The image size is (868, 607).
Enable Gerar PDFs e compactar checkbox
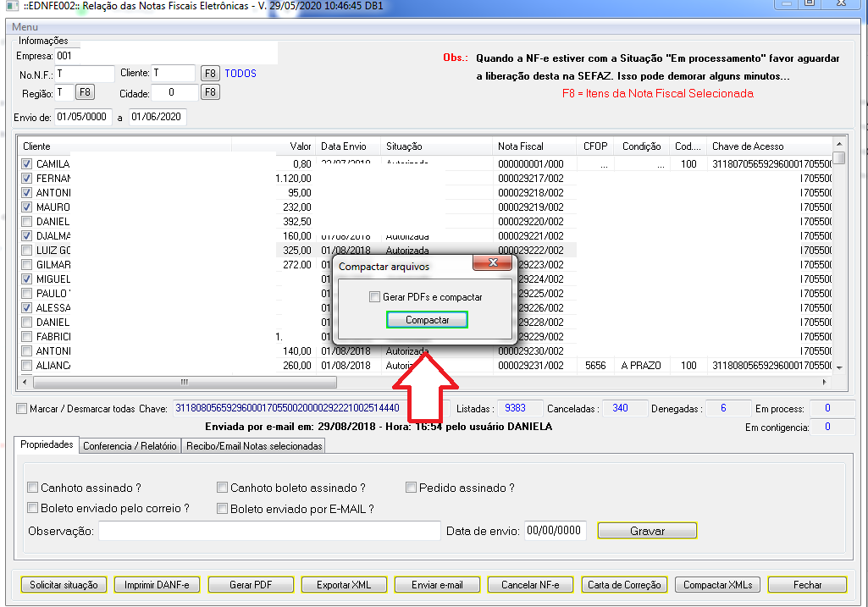click(374, 297)
